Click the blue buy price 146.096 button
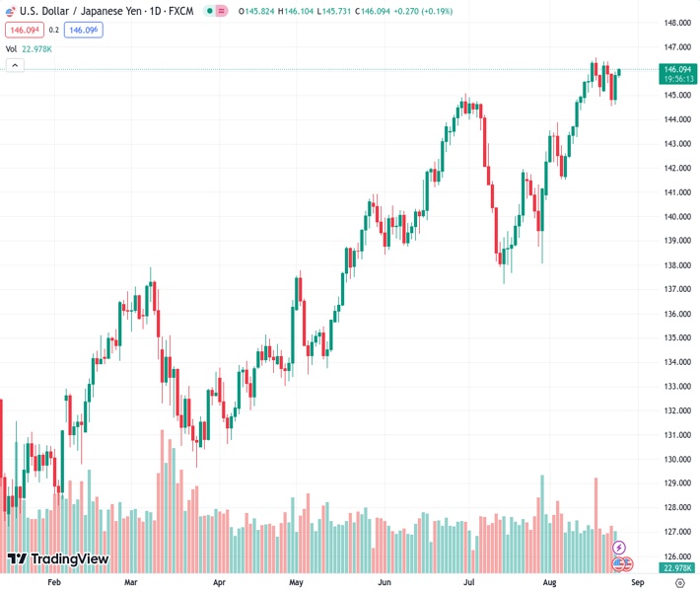Screen dimensions: 700x592 83,30
